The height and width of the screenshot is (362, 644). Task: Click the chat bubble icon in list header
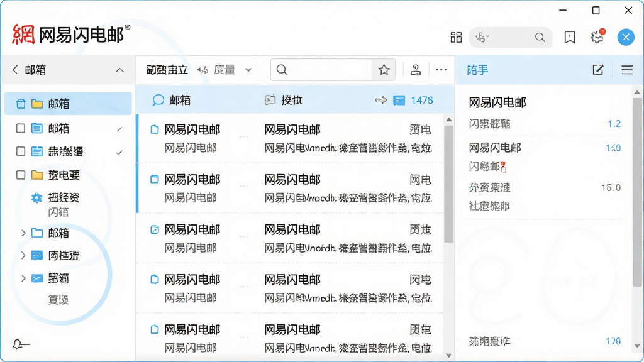[x=158, y=100]
